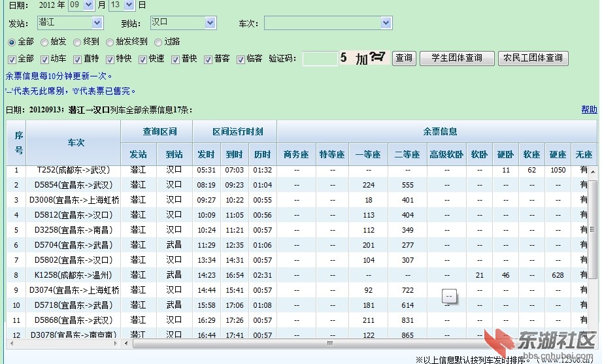Click the 555 second class count for D5854
Screen dimensions: 602x364
coord(408,185)
